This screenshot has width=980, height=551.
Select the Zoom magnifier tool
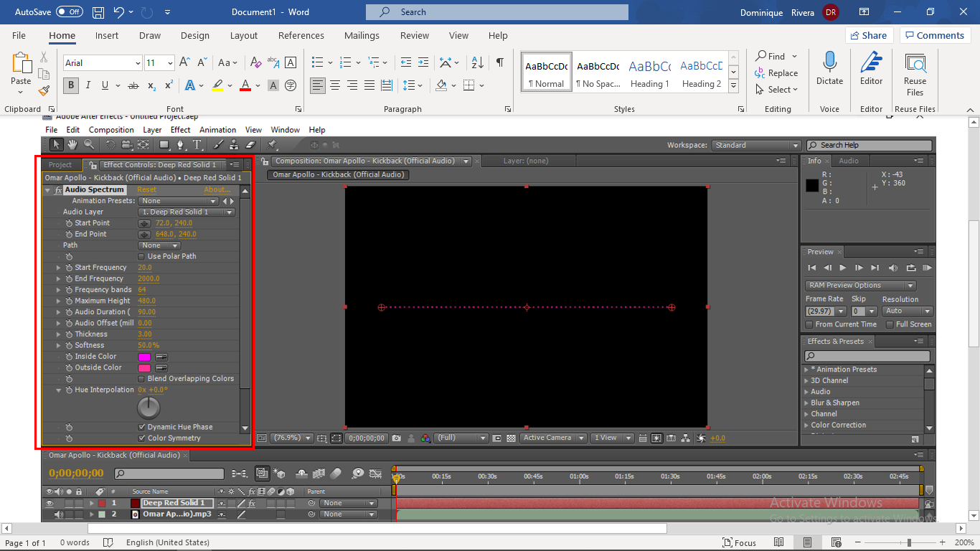tap(88, 145)
